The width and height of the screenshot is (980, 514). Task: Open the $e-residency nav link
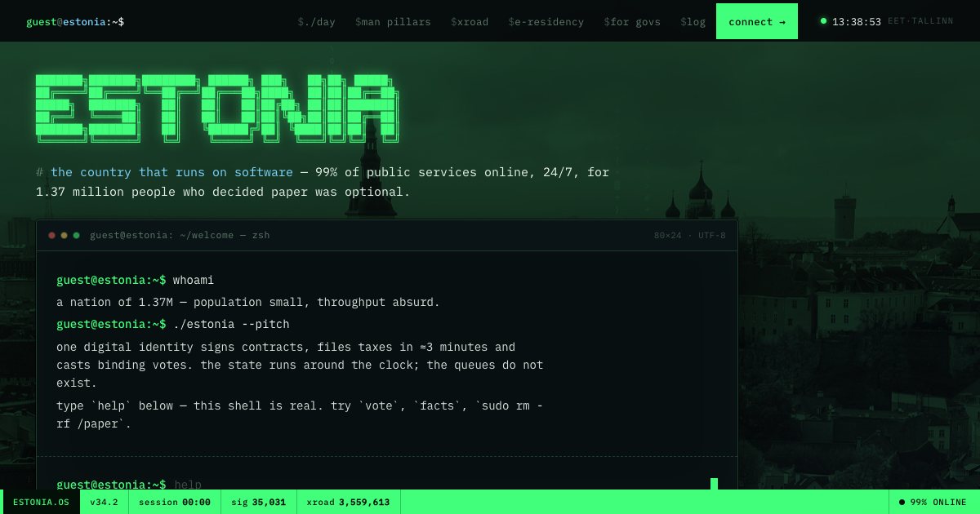[x=546, y=22]
